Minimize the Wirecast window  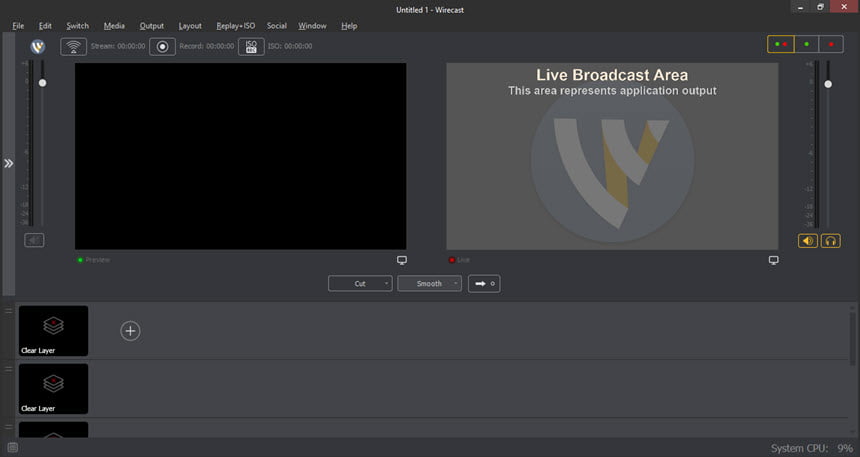pos(801,7)
